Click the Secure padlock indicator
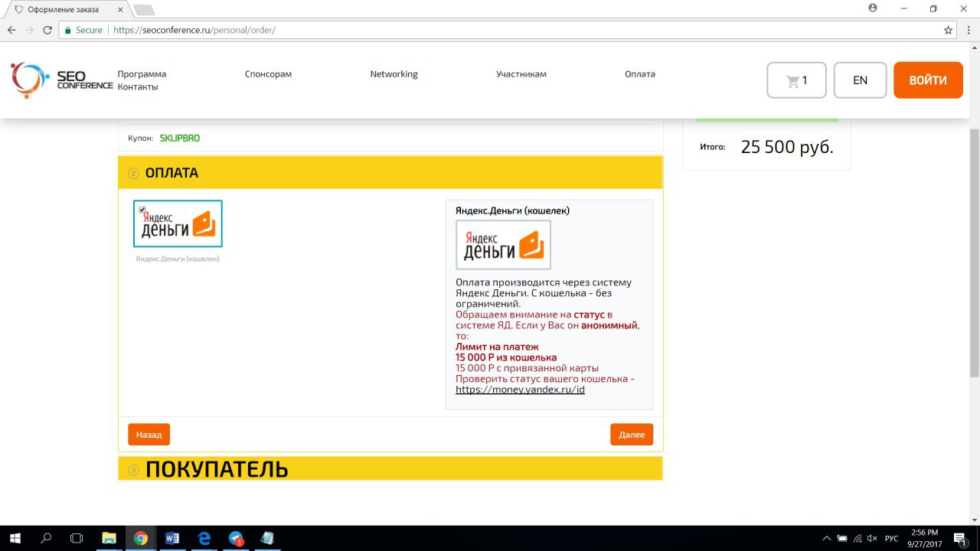The width and height of the screenshot is (980, 551). point(83,30)
